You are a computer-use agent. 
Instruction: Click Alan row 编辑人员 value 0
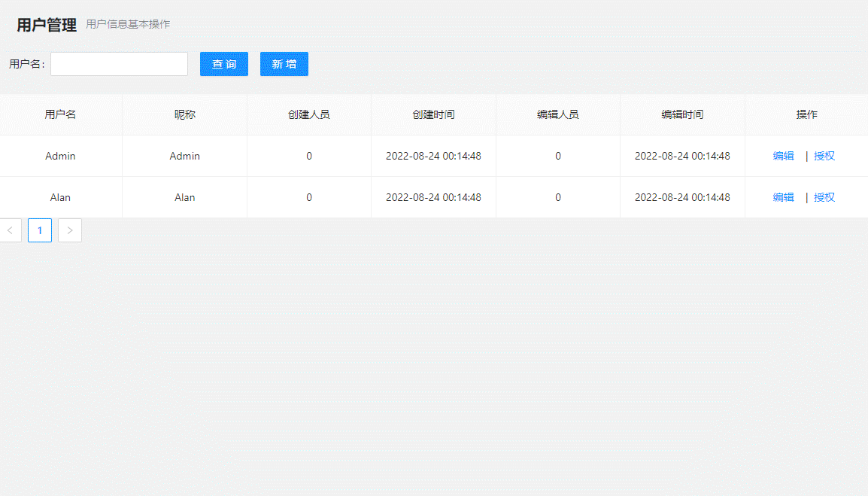[x=558, y=198]
